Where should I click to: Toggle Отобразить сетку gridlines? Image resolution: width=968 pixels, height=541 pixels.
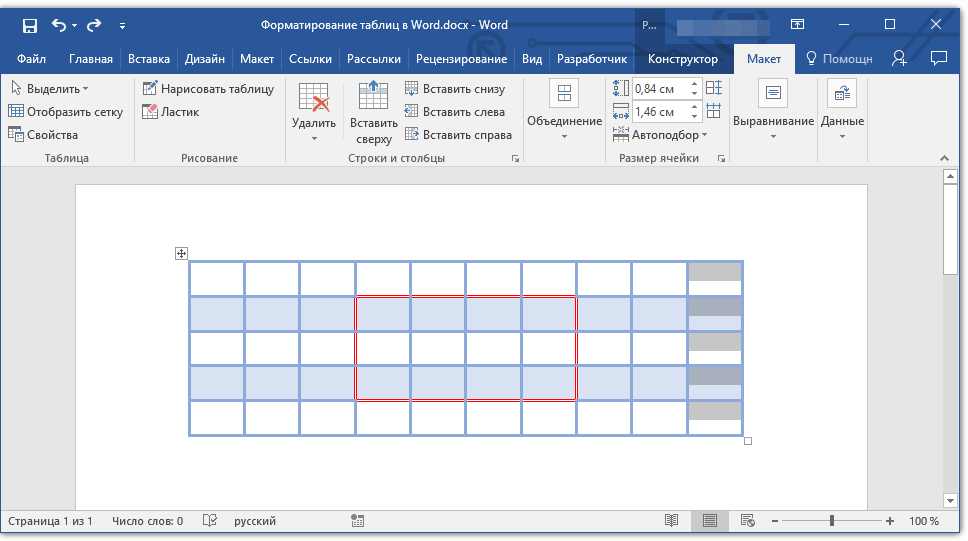[66, 112]
